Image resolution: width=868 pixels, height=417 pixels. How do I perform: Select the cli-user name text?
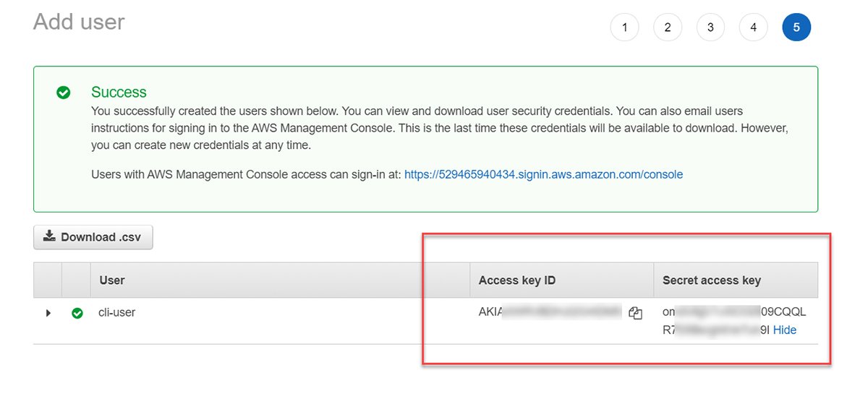click(x=117, y=313)
